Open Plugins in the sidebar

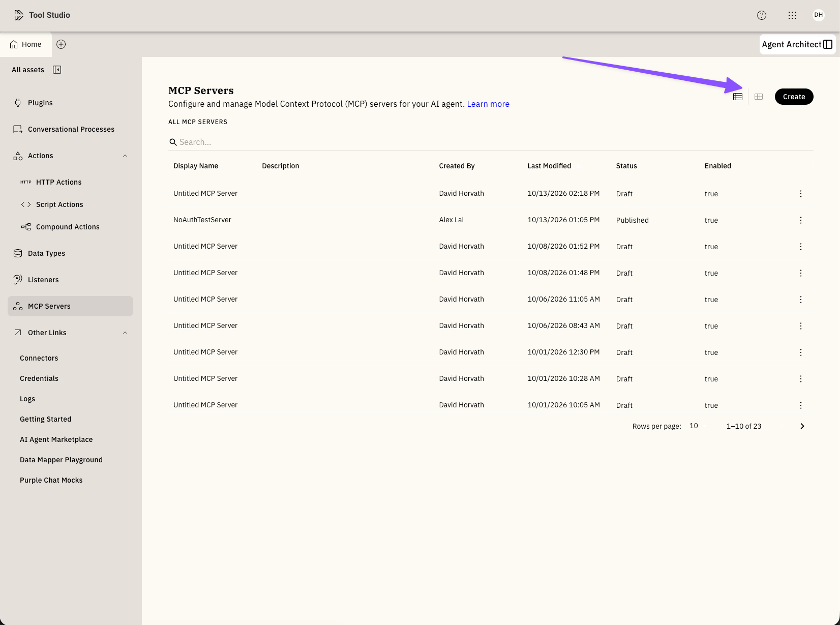[x=70, y=103]
